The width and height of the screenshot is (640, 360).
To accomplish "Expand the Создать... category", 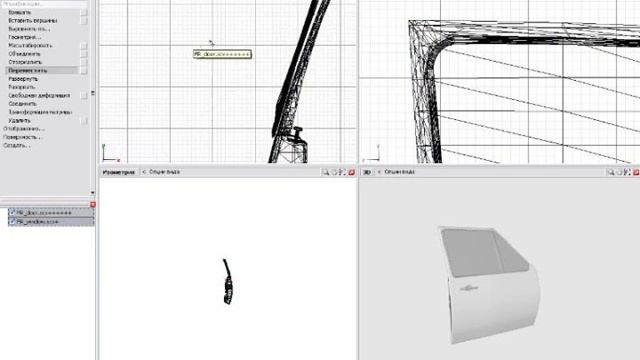I will pos(17,145).
